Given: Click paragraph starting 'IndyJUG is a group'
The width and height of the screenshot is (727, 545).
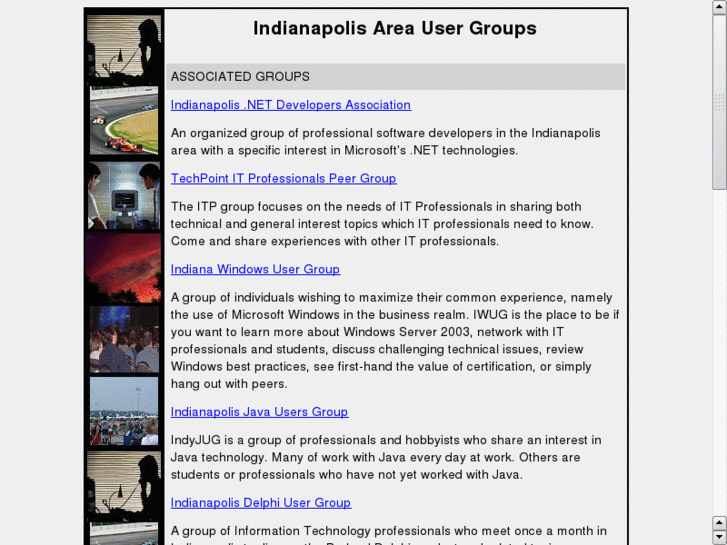Looking at the screenshot, I should [386, 457].
